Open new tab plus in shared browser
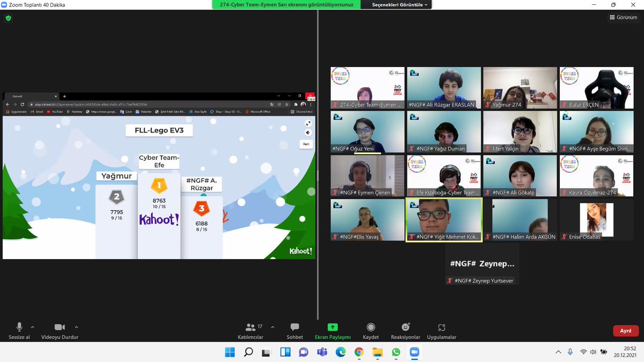Viewport: 644px width, 362px height. click(64, 96)
